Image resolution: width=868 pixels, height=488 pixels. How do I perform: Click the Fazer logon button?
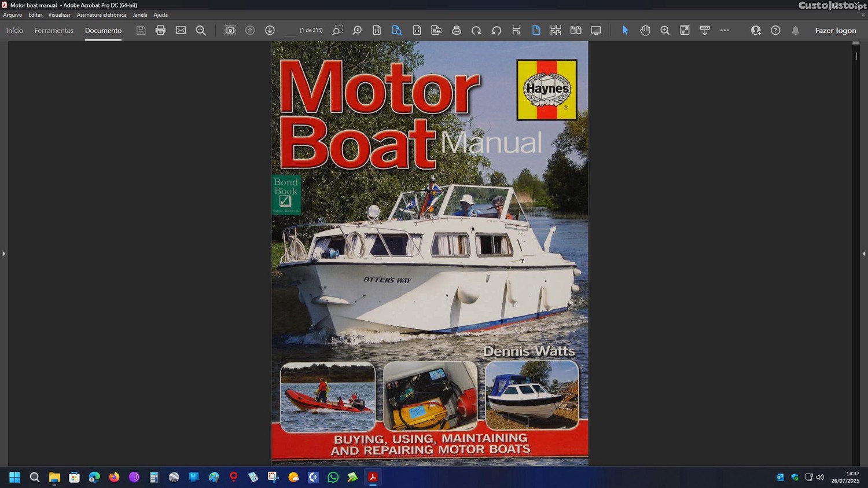point(835,31)
